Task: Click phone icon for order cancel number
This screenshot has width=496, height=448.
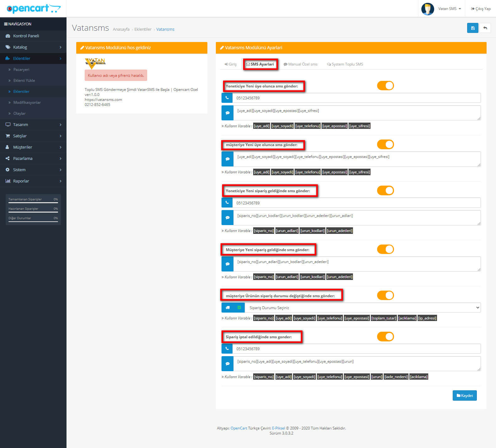Action: 227,349
